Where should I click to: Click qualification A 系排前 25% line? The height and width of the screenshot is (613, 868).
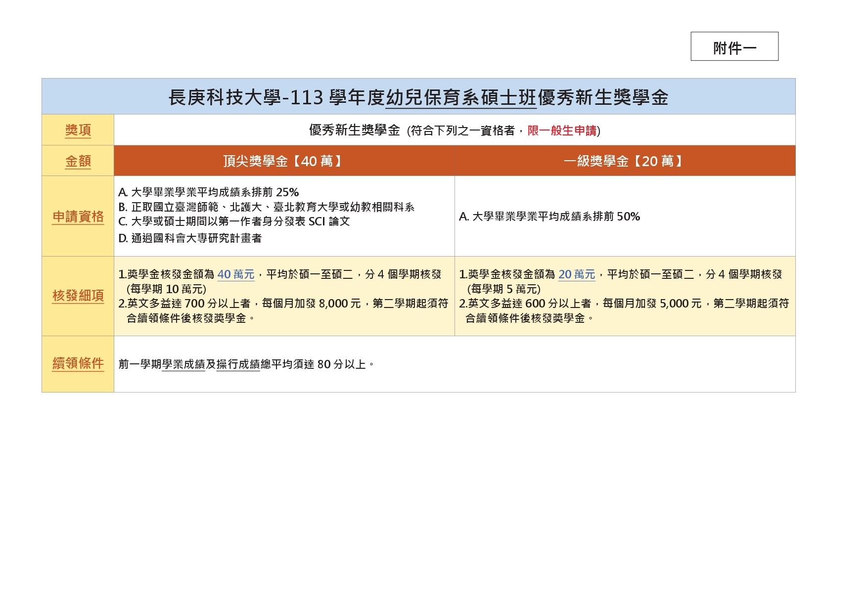208,192
